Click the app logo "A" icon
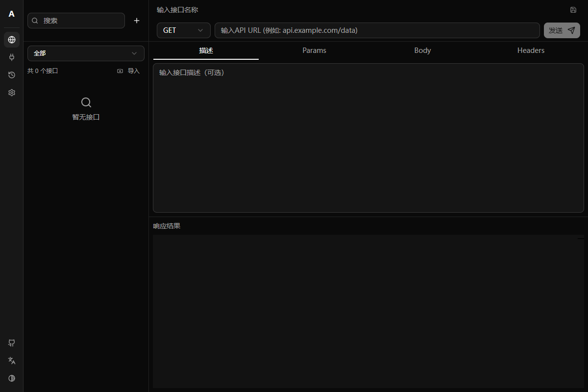The width and height of the screenshot is (588, 392). [12, 14]
